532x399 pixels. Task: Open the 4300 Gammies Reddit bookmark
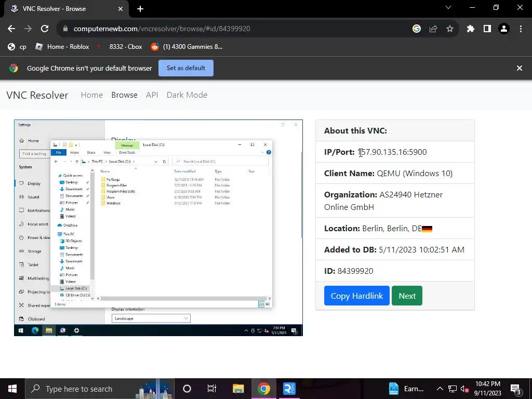click(x=187, y=47)
